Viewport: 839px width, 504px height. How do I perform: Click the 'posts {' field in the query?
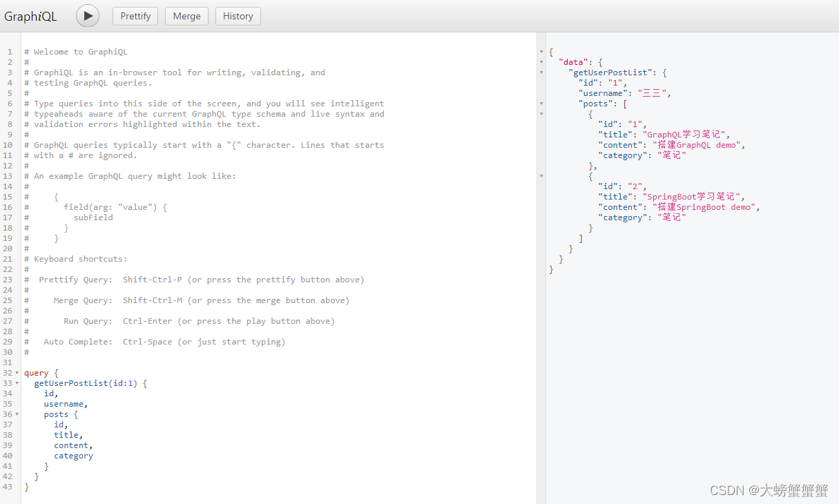coord(61,414)
